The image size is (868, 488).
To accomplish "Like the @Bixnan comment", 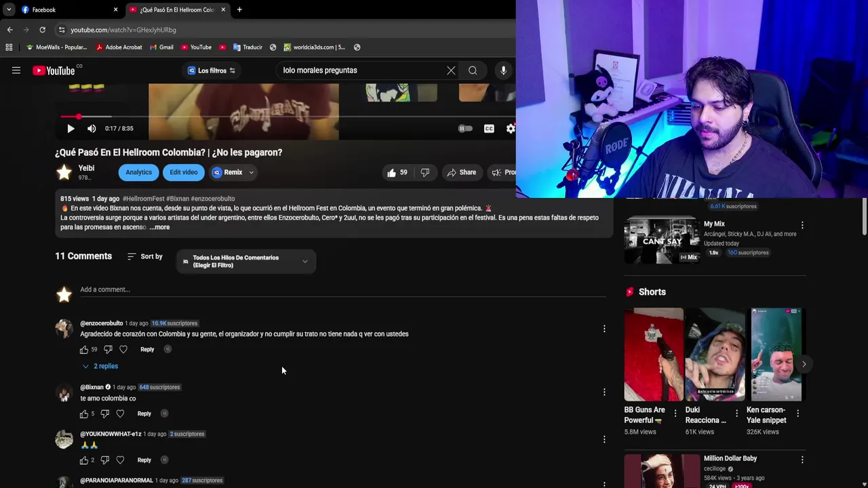I will pos(84,413).
